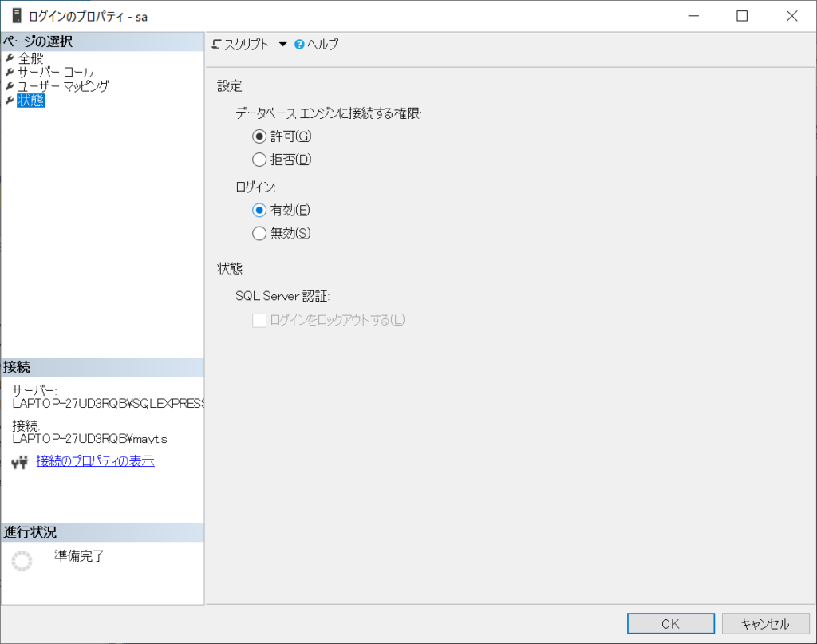
Task: Click wrench icon beside サーバー ロール
Action: pos(10,73)
